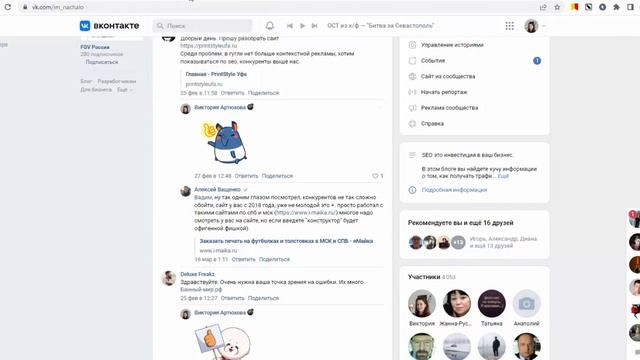Skip to previous music track
The height and width of the screenshot is (360, 640).
tap(290, 26)
